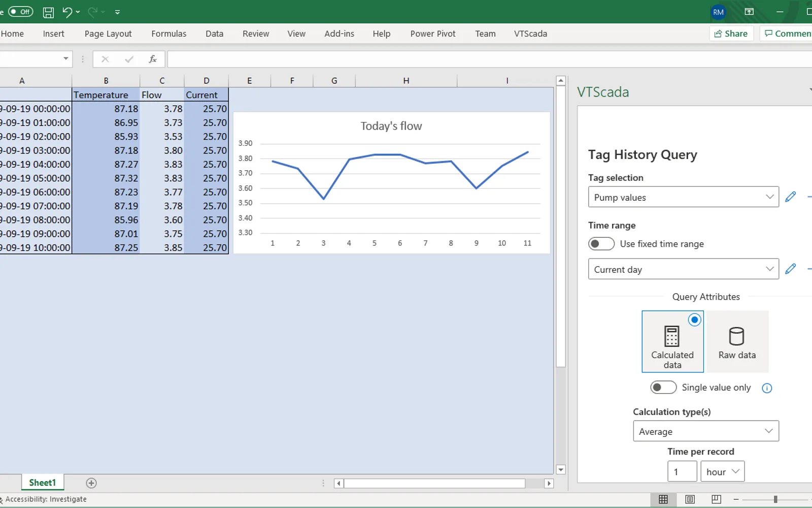Click the info icon beside Single value only
The image size is (812, 508).
(x=767, y=388)
